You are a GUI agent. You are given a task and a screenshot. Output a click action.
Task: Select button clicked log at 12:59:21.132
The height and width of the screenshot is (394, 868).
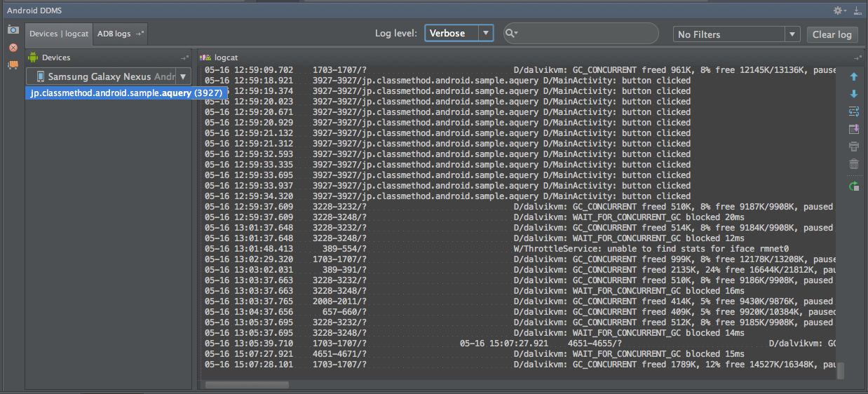point(447,133)
